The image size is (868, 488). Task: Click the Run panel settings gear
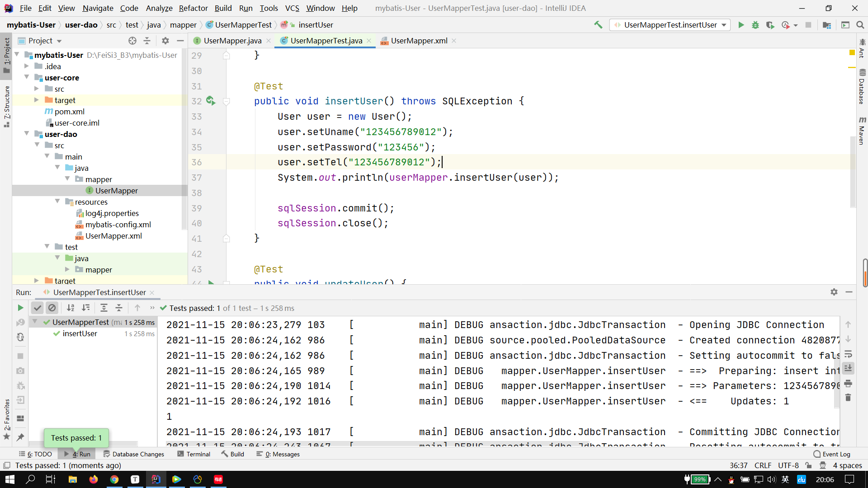click(x=834, y=292)
